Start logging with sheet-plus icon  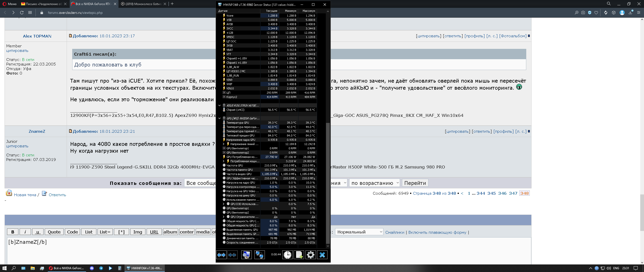point(299,255)
